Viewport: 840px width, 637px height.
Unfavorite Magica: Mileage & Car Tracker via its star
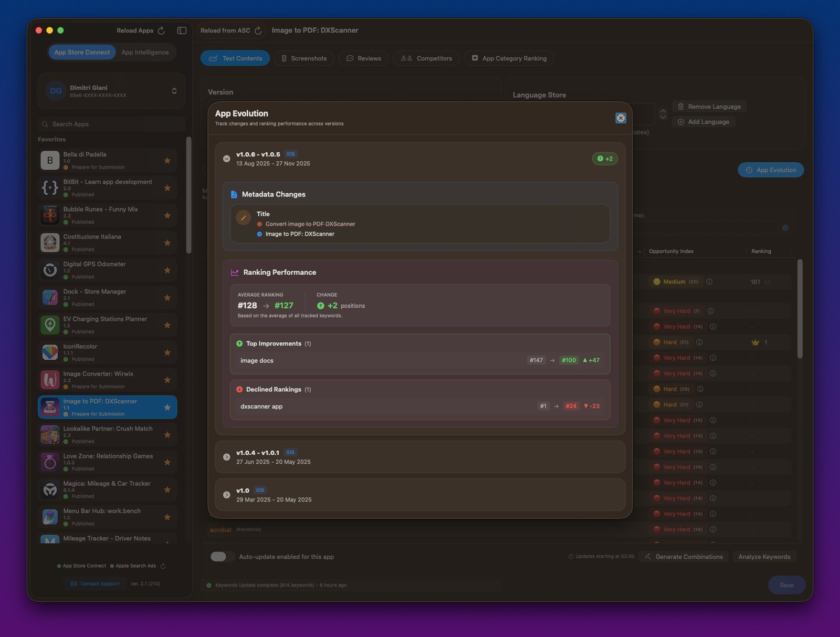(x=167, y=489)
